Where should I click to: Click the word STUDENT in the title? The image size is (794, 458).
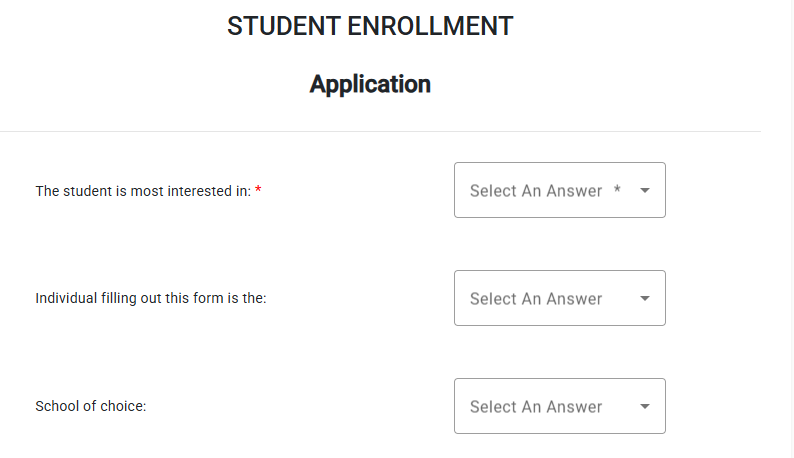point(284,26)
